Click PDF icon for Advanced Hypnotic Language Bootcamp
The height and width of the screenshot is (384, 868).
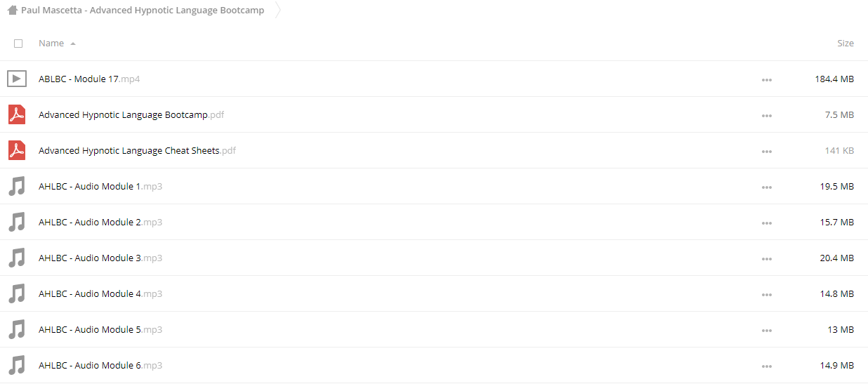pos(17,114)
